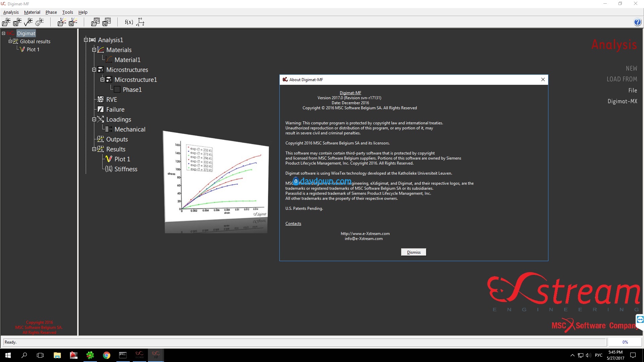The image size is (644, 362).
Task: Open the blue help question icon
Action: pyautogui.click(x=637, y=22)
